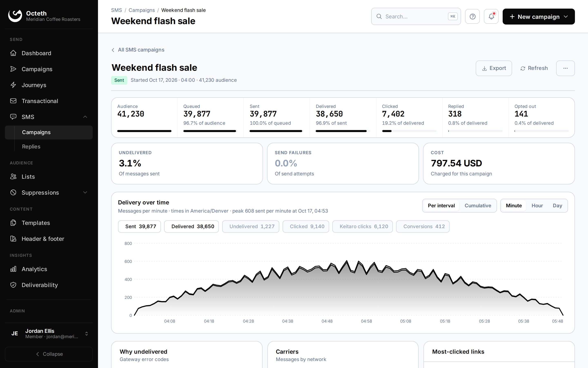The width and height of the screenshot is (588, 368).
Task: Collapse the sidebar
Action: 49,354
